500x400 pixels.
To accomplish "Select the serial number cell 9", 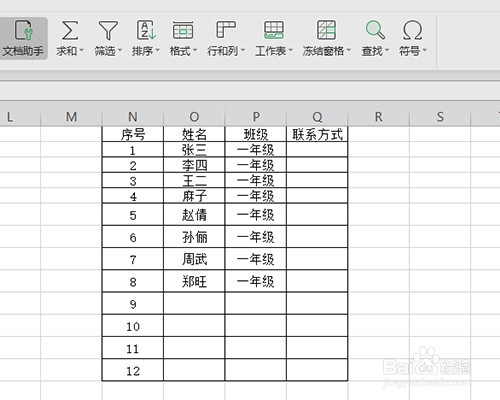I will (133, 303).
